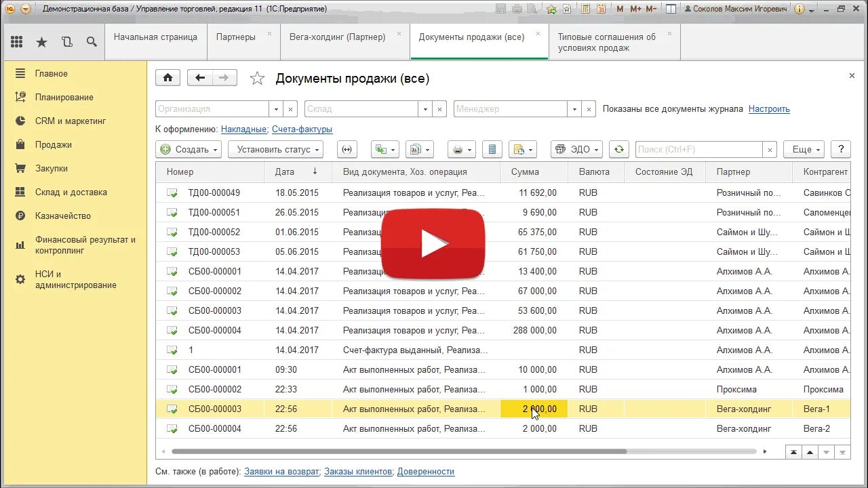Open the document flow list toolbar icon
Image resolution: width=868 pixels, height=488 pixels.
pos(493,149)
